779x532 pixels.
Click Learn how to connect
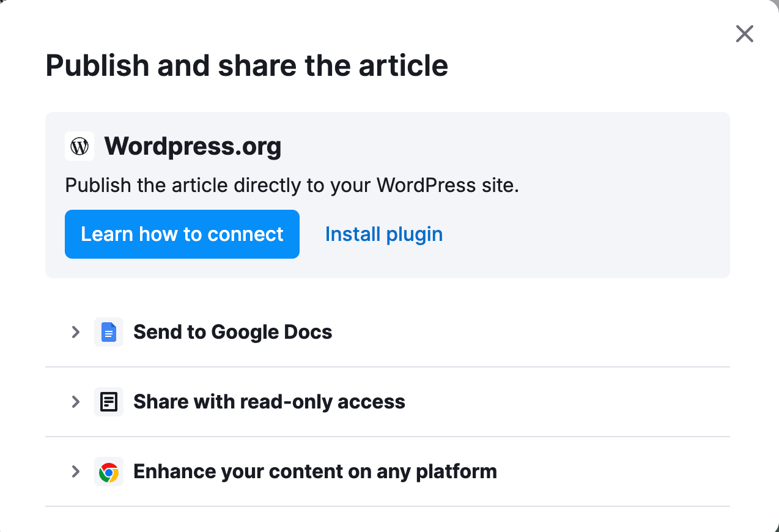[182, 234]
